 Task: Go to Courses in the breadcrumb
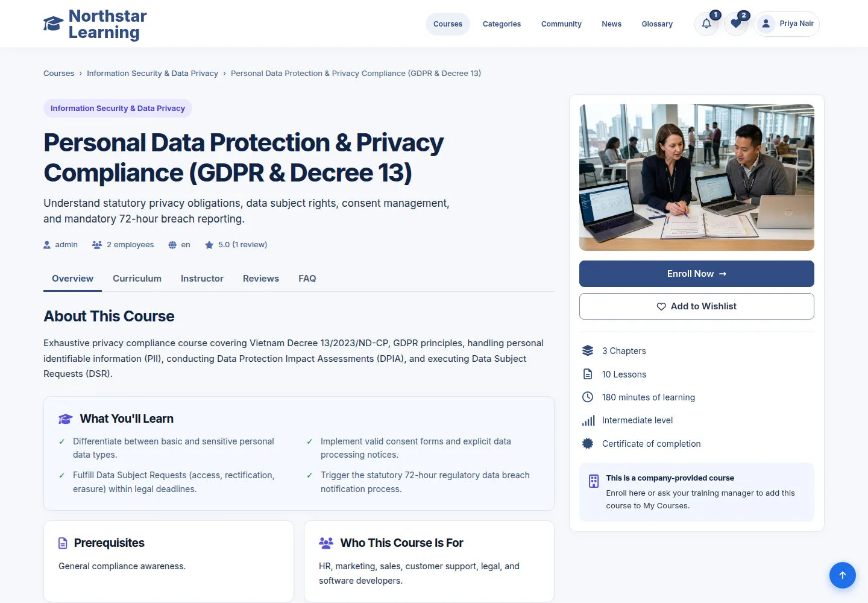tap(58, 74)
